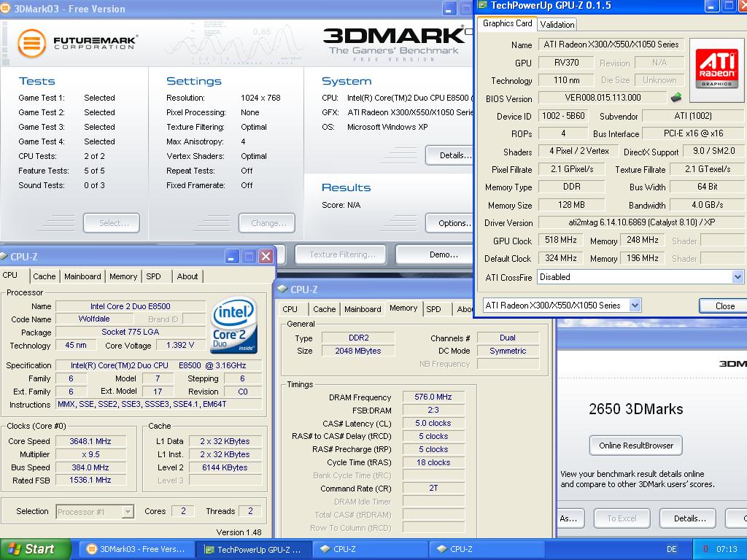Image resolution: width=747 pixels, height=560 pixels.
Task: Minimize the 3DMark03 window
Action: pyautogui.click(x=449, y=9)
